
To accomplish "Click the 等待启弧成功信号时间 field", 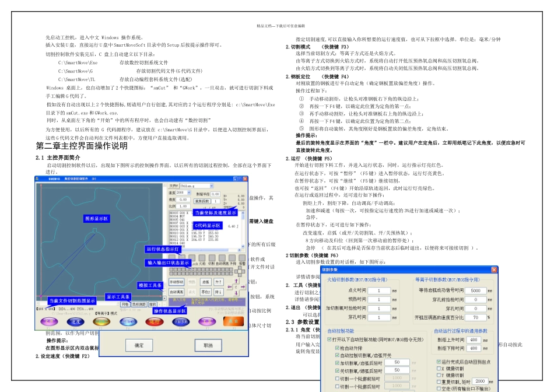I will [x=475, y=290].
